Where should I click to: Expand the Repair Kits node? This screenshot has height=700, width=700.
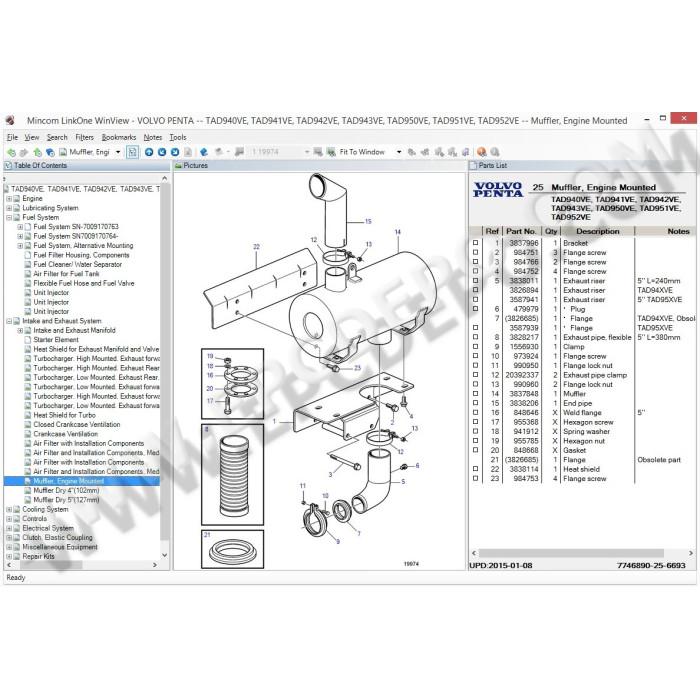(9, 556)
